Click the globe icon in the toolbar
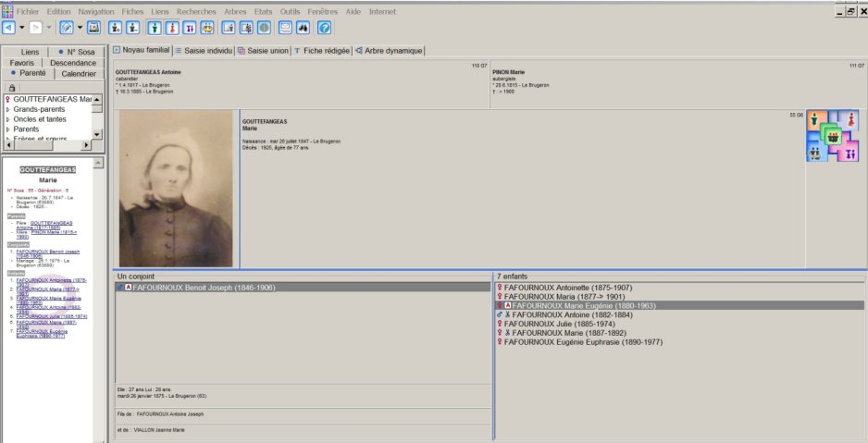Screen dimensions: 868x443 [264, 28]
